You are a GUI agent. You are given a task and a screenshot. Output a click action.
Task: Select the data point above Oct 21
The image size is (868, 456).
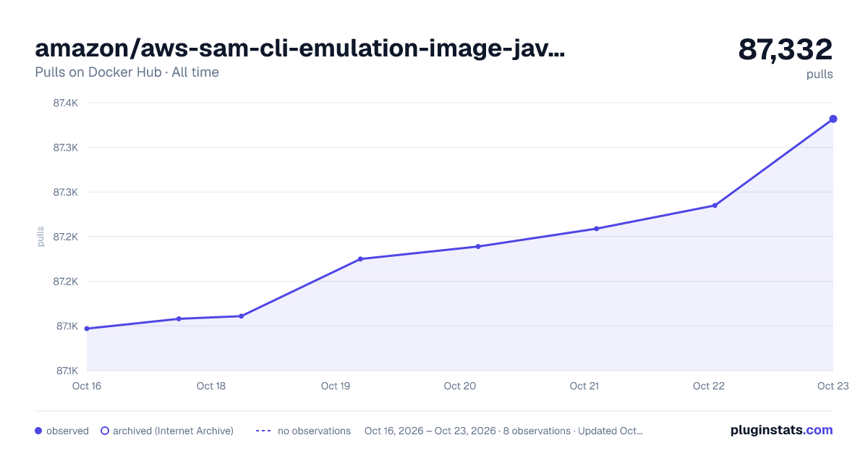point(597,229)
